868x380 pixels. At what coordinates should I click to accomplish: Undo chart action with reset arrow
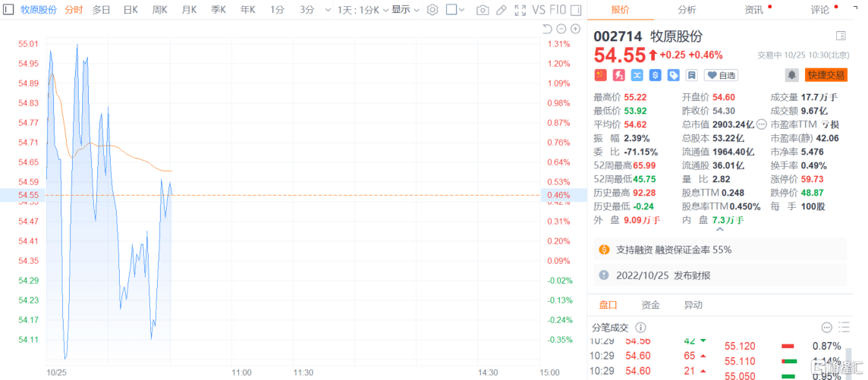click(547, 29)
